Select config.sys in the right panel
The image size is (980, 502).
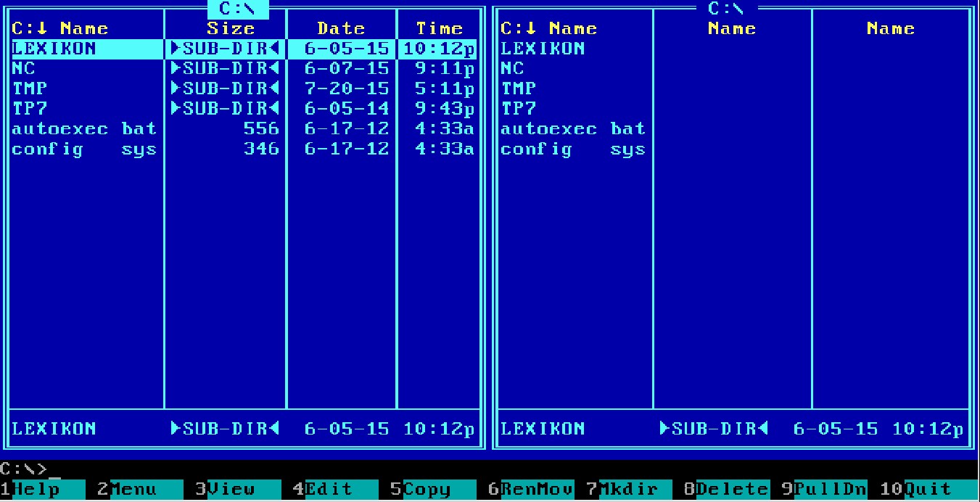pyautogui.click(x=572, y=149)
